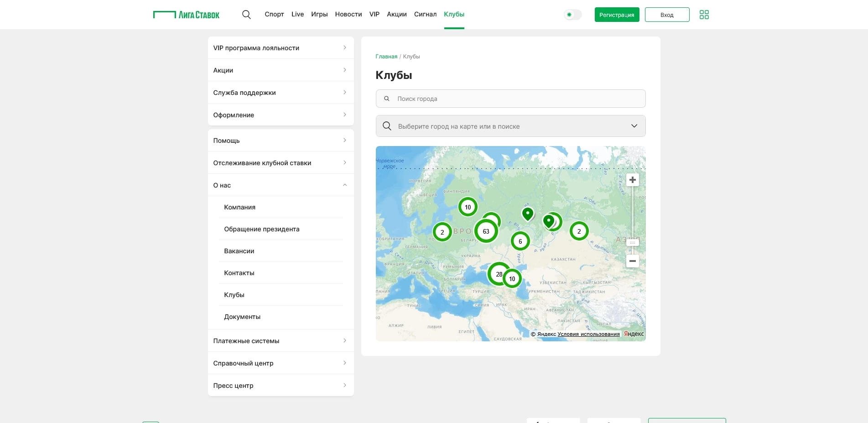Click the "Главная" breadcrumb link
868x423 pixels.
pyautogui.click(x=386, y=57)
